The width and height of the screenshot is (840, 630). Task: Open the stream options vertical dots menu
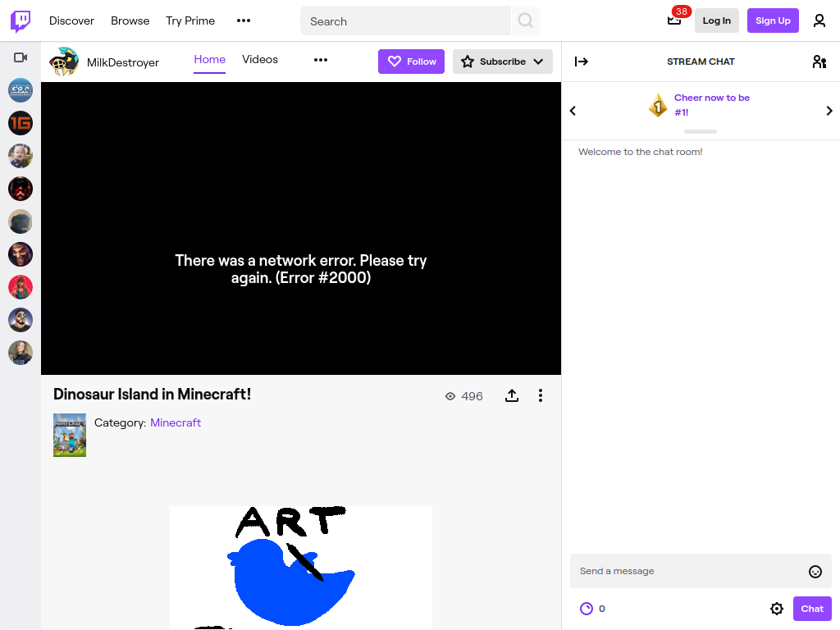coord(540,396)
